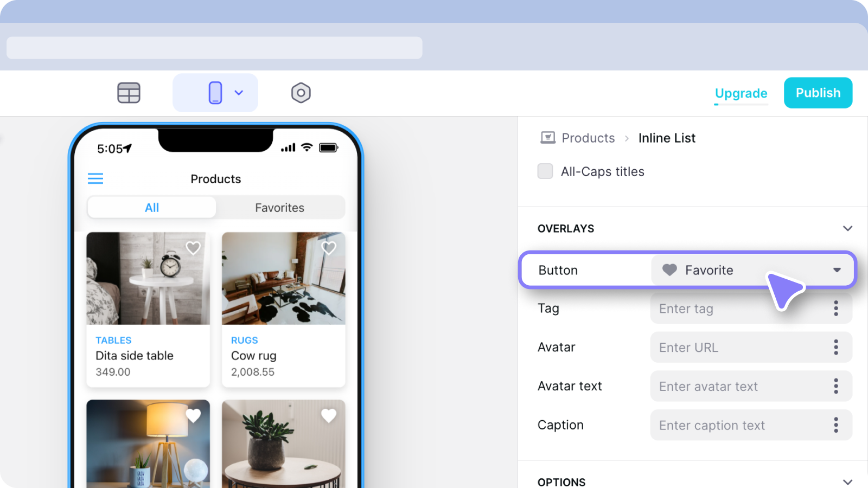The height and width of the screenshot is (488, 868).
Task: Open the device layout dropdown chevron
Action: [x=239, y=93]
